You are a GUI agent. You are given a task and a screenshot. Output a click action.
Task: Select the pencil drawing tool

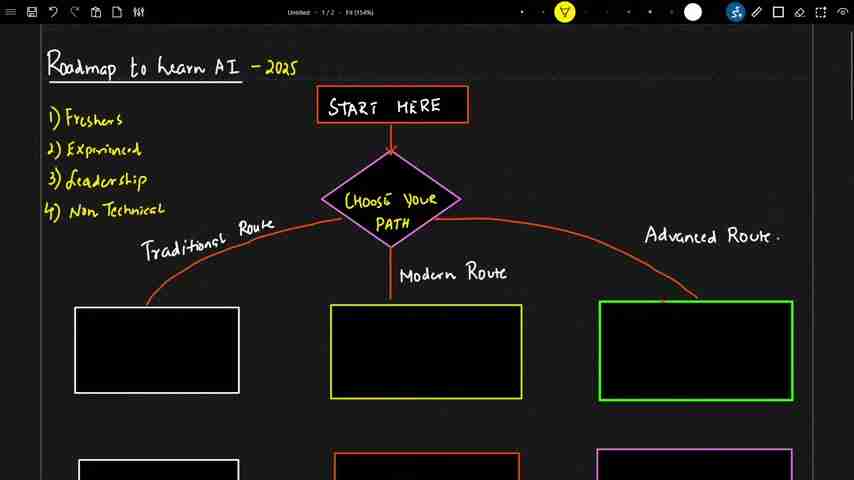coord(757,12)
